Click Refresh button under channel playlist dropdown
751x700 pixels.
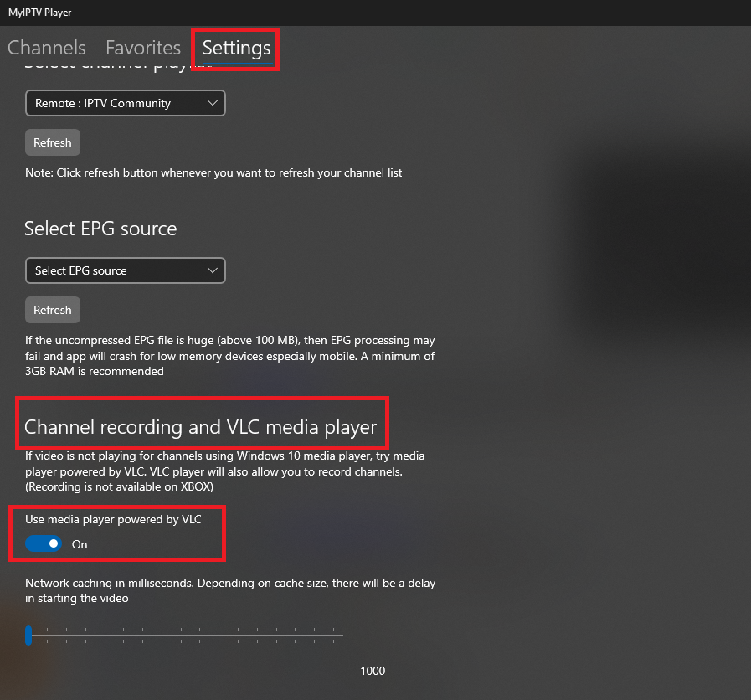point(53,142)
